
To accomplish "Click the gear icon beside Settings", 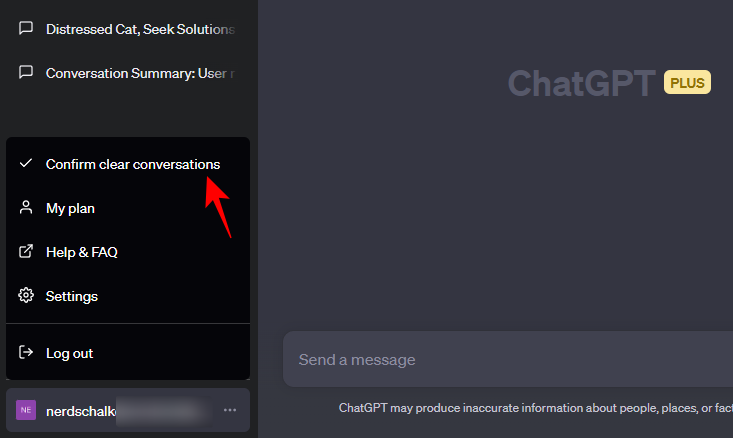I will (26, 295).
